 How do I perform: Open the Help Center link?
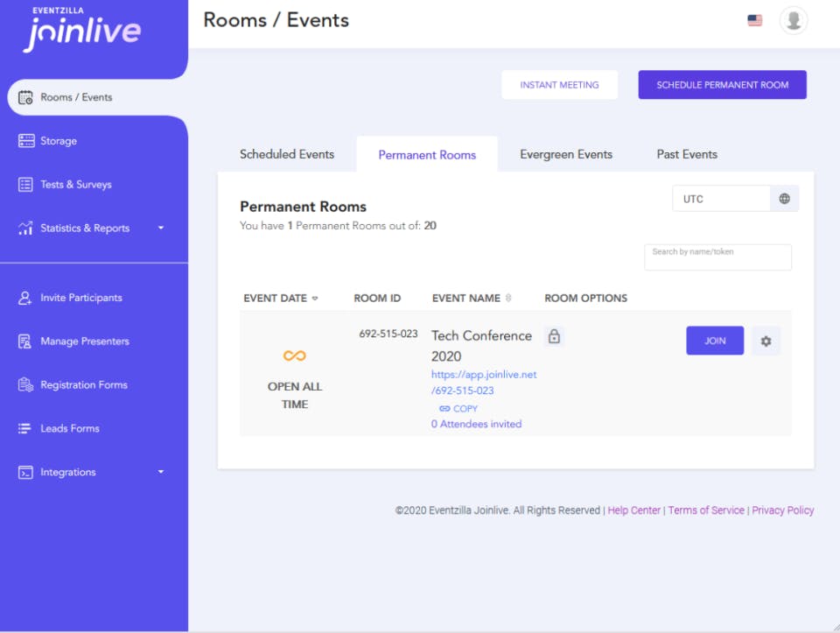pos(633,510)
